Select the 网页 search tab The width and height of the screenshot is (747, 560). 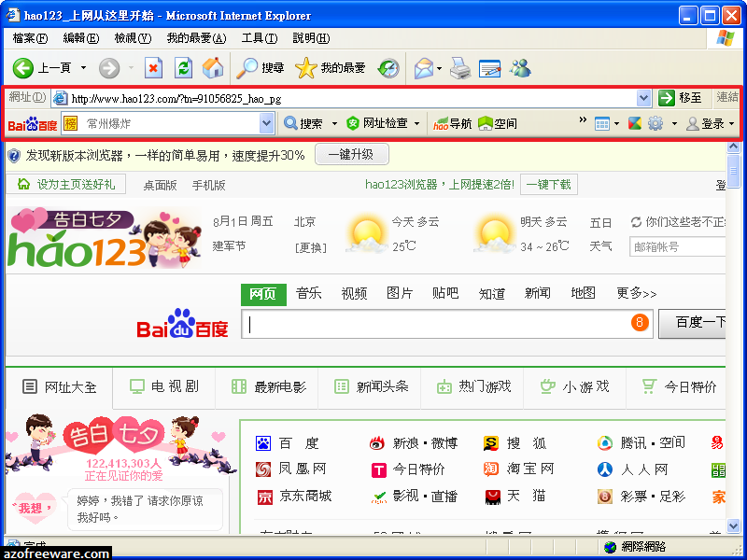point(263,294)
